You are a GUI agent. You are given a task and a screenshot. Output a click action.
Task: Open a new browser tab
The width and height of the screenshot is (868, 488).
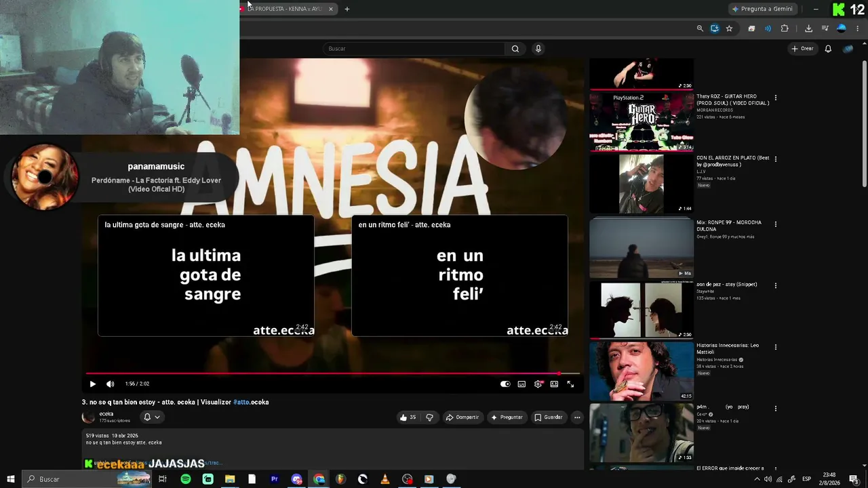point(347,9)
